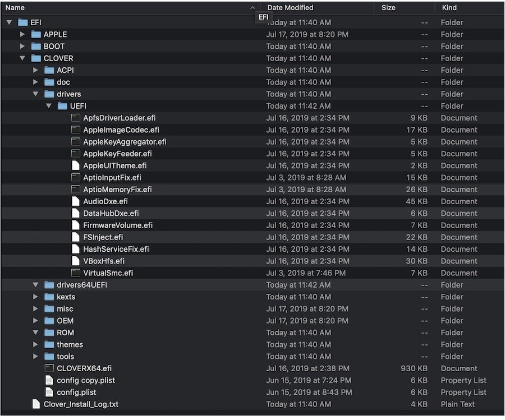Click the config copy.plist file icon
The image size is (505, 420).
click(x=49, y=380)
